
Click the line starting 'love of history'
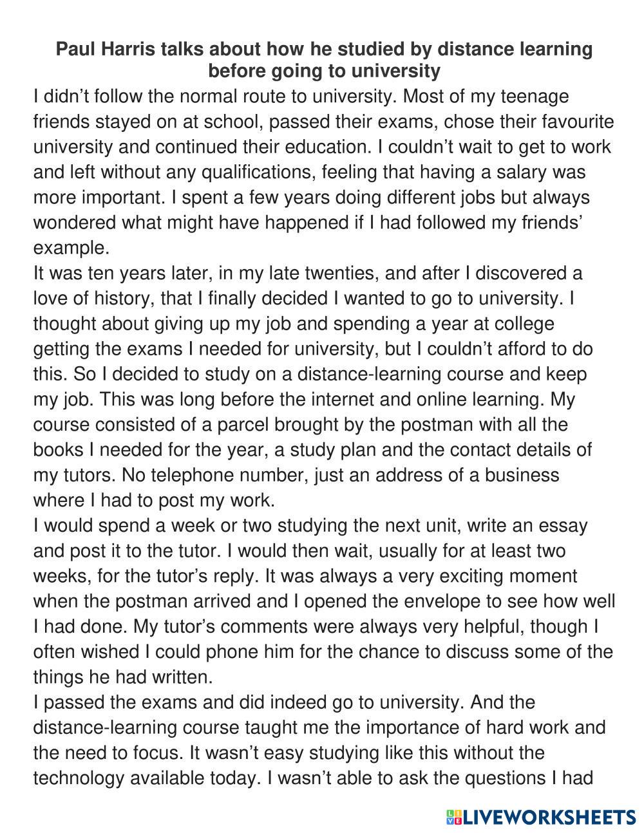[x=304, y=299]
